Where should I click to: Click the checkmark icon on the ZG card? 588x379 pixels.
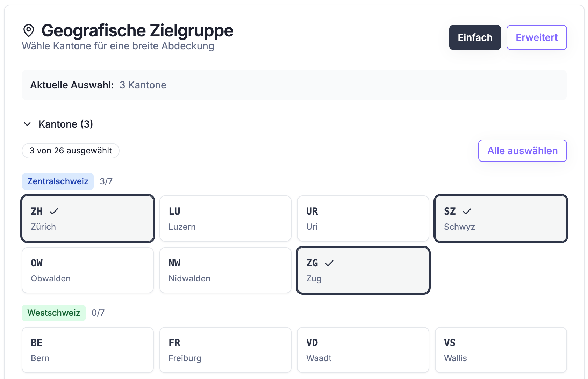[x=329, y=263]
